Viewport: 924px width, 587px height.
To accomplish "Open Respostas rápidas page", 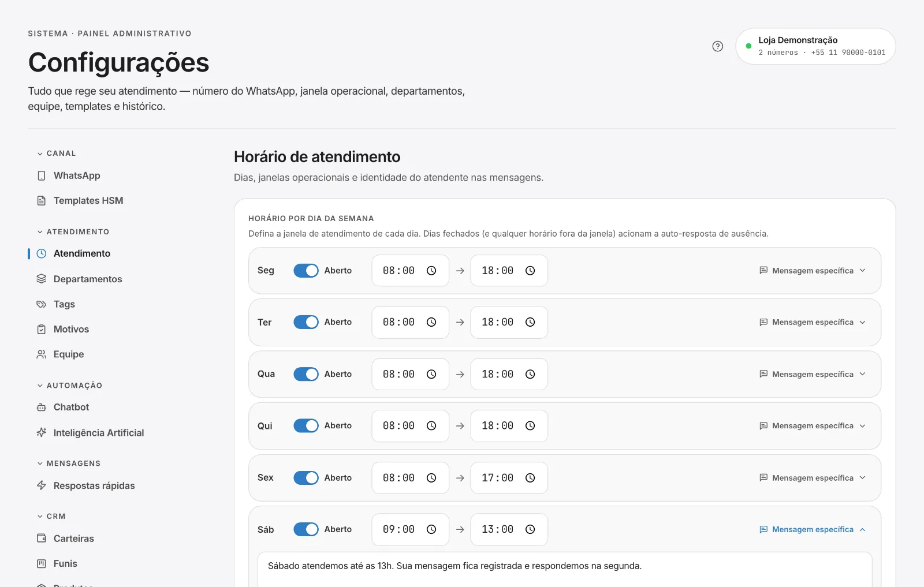I will [x=94, y=485].
